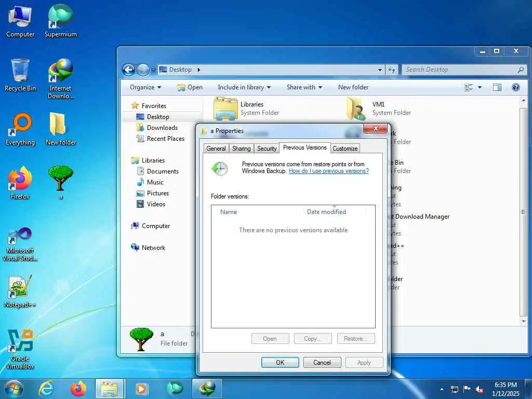Open the Share with dropdown
Viewport: 532px width, 399px height.
(304, 87)
